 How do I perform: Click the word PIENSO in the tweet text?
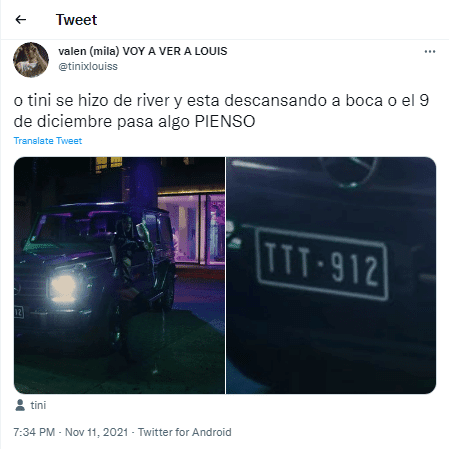[x=225, y=121]
